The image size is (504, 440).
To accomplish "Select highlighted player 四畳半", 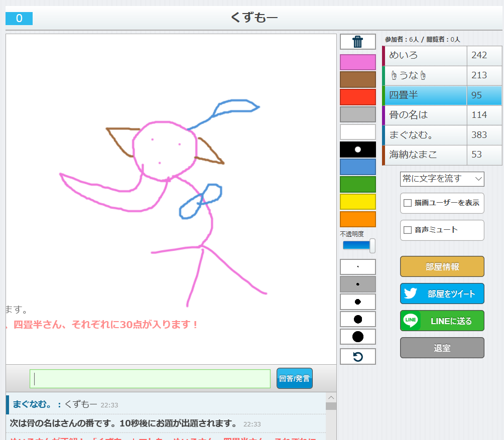I will [x=425, y=95].
